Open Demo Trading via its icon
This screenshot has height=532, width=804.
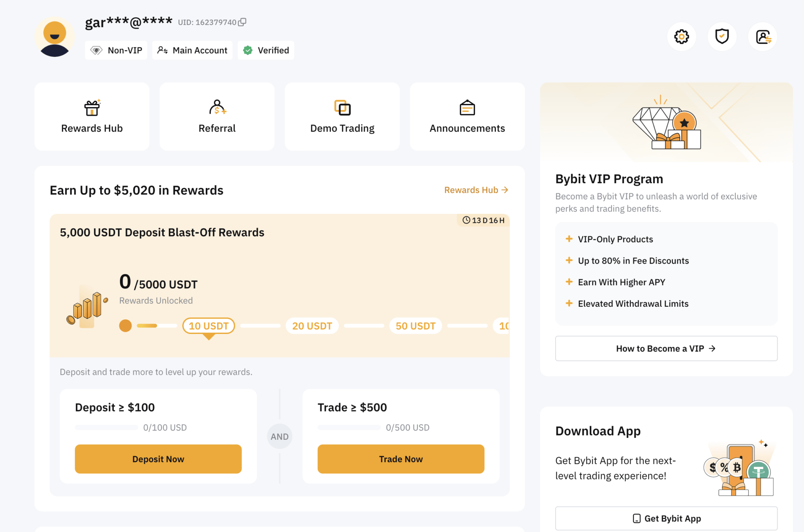[x=342, y=108]
